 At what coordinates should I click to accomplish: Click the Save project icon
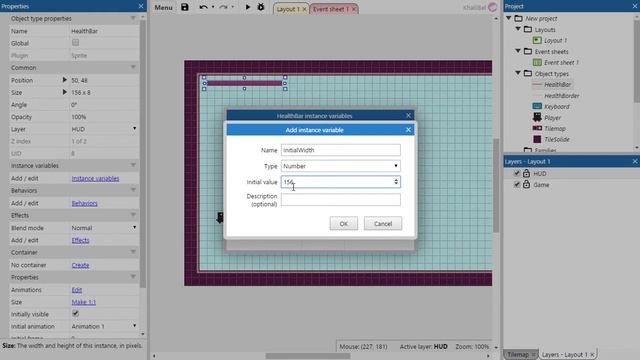tap(185, 7)
